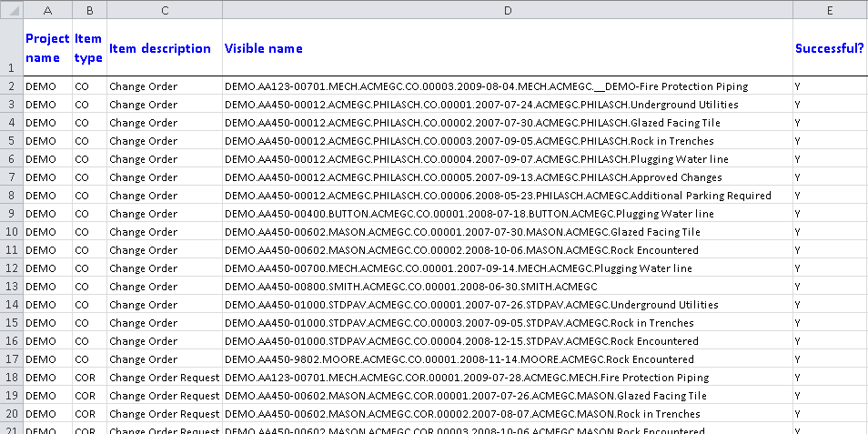This screenshot has width=868, height=434.
Task: Click the Select All corner button
Action: [11, 9]
